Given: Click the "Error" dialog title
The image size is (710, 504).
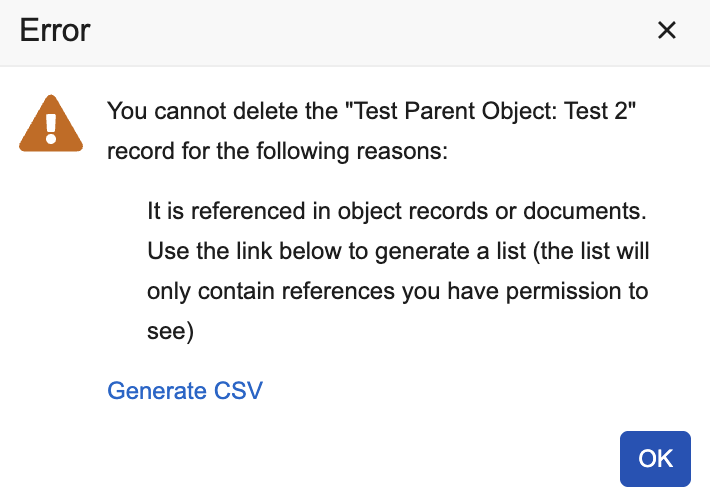Looking at the screenshot, I should click(55, 30).
